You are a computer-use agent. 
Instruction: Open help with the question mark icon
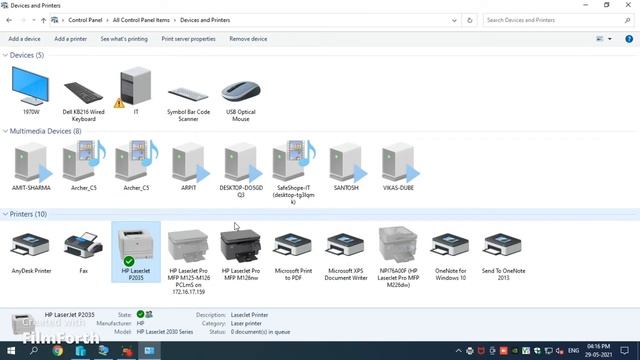(x=629, y=39)
